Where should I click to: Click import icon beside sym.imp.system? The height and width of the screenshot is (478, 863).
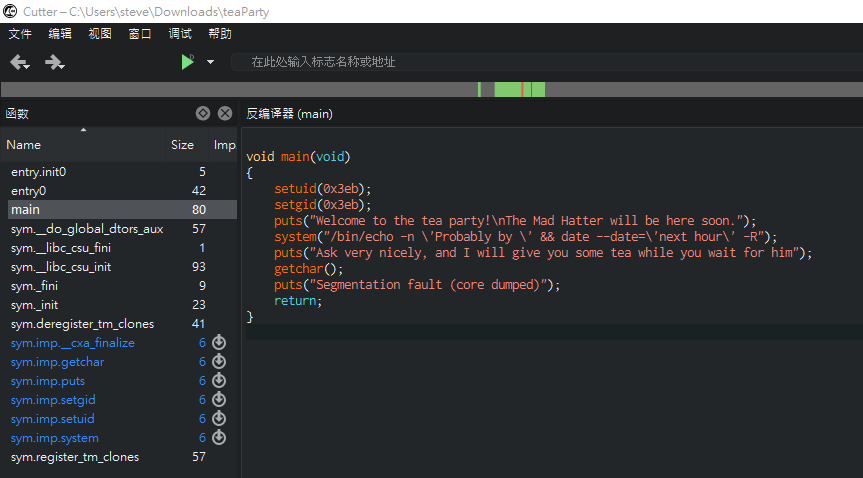[x=219, y=438]
